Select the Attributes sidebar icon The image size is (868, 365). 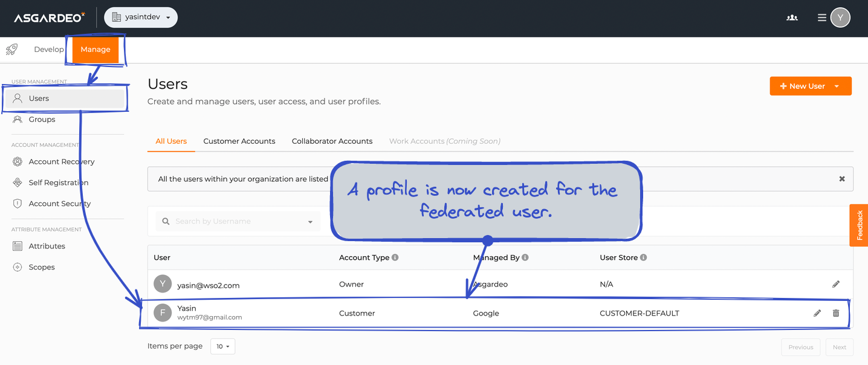18,246
